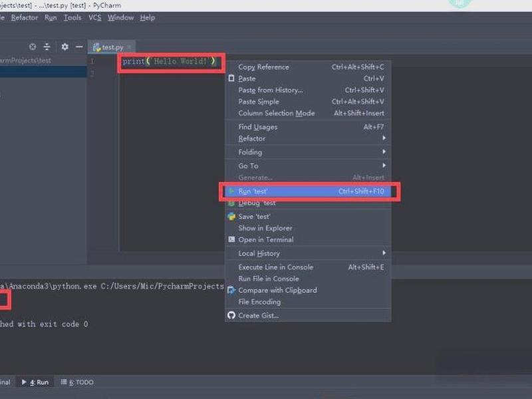This screenshot has width=532, height=399.
Task: Open the VCS menu
Action: pos(94,18)
